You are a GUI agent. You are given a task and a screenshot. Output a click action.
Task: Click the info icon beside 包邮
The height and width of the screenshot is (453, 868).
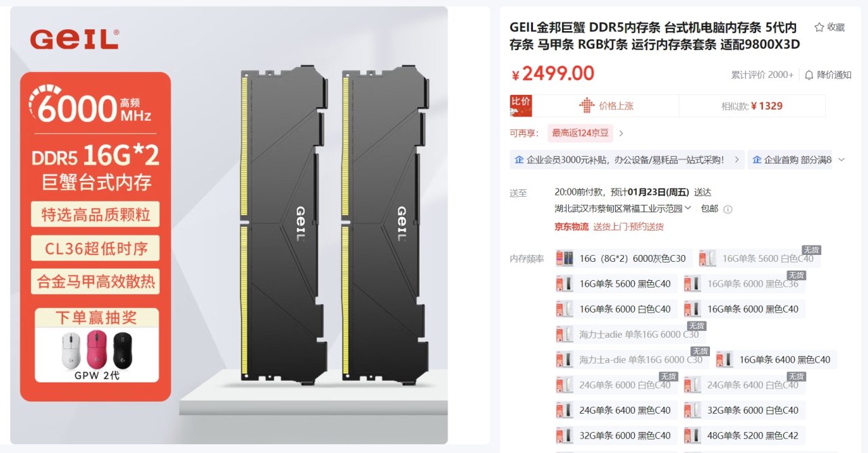[x=728, y=209]
